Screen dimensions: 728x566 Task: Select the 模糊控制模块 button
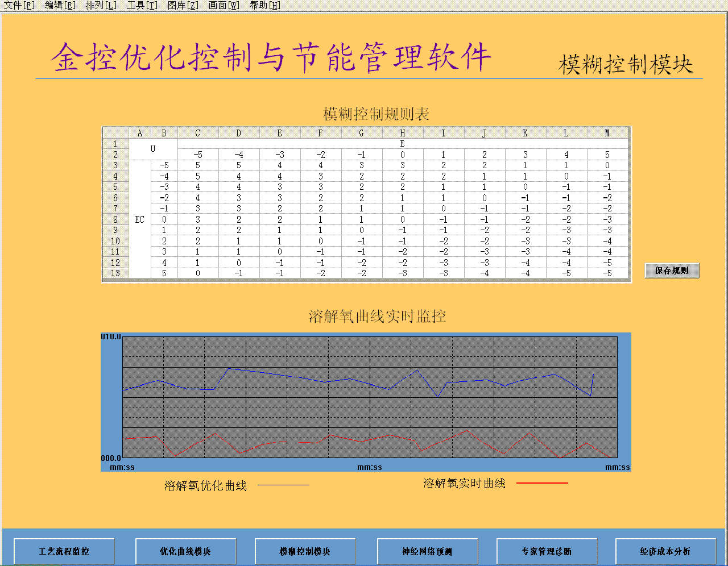[305, 551]
